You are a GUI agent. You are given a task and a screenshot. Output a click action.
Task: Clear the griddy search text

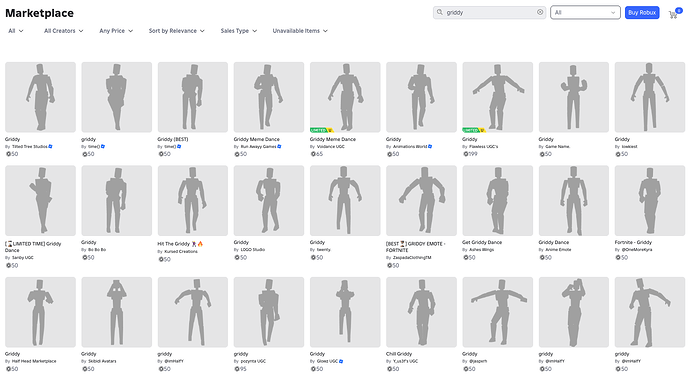coord(540,12)
